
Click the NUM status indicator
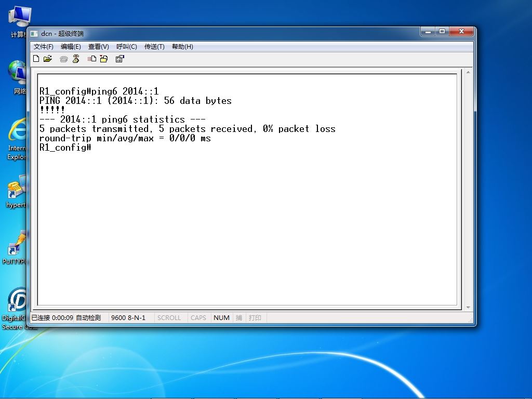tap(221, 317)
